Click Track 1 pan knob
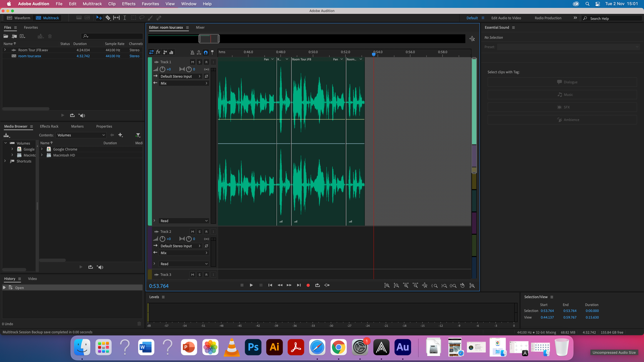This screenshot has height=362, width=644. 189,69
